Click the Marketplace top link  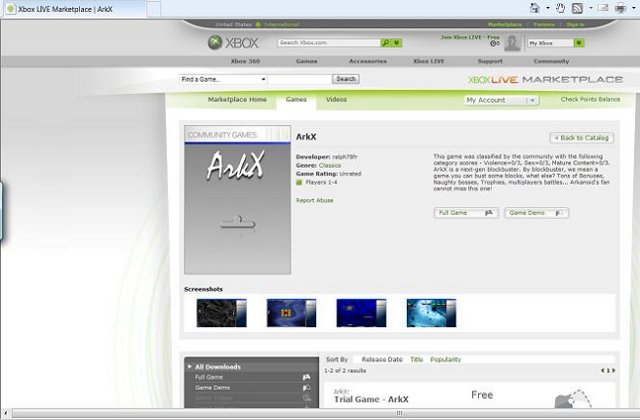(x=504, y=24)
